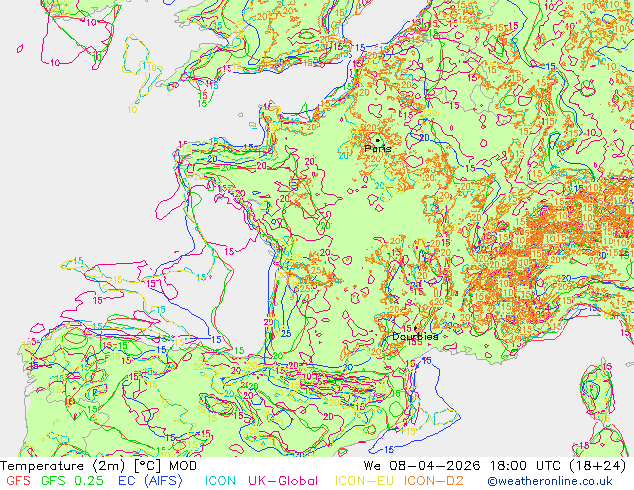Click the GFS 0.25 legend label
634x490 pixels.
pyautogui.click(x=72, y=481)
